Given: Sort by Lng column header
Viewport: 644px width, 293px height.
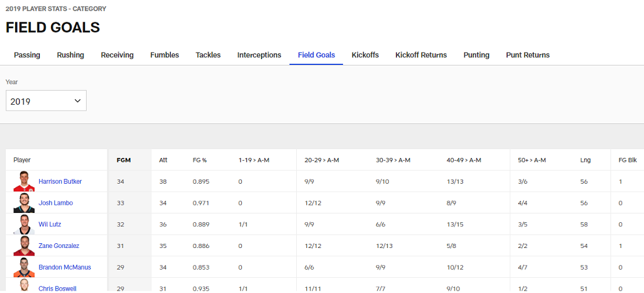Looking at the screenshot, I should tap(585, 160).
